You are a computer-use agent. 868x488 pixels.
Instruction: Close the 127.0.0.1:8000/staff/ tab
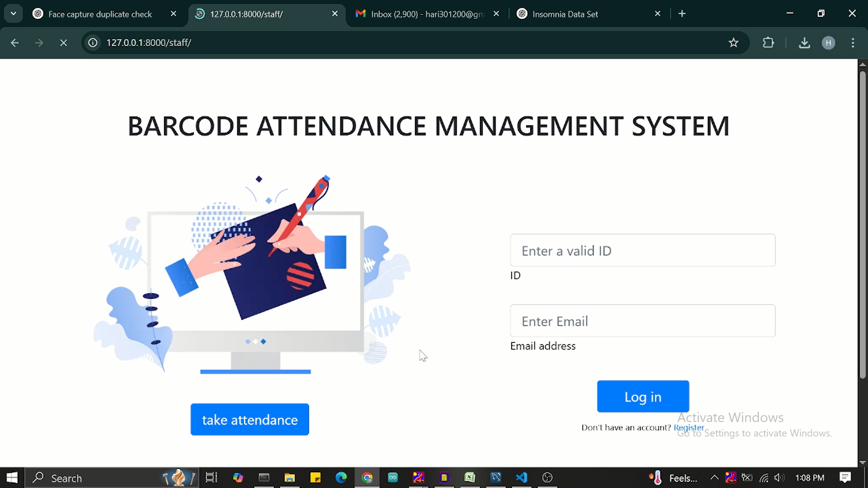[x=335, y=14]
